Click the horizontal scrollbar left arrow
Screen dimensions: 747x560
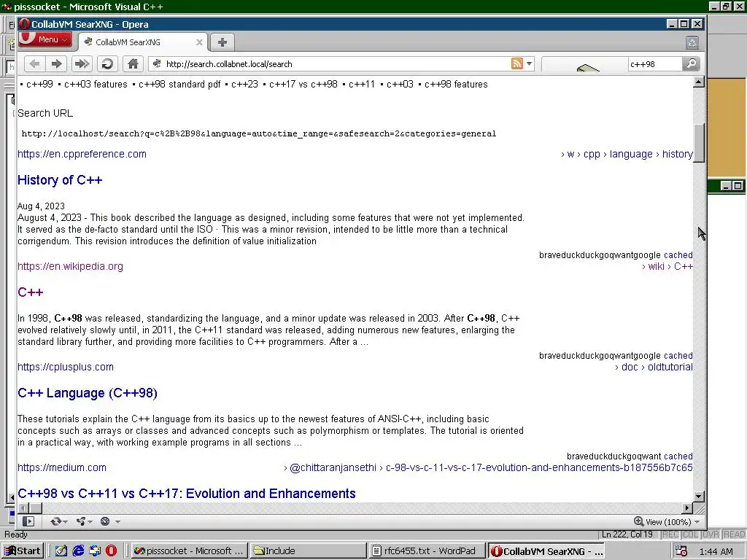coord(23,508)
